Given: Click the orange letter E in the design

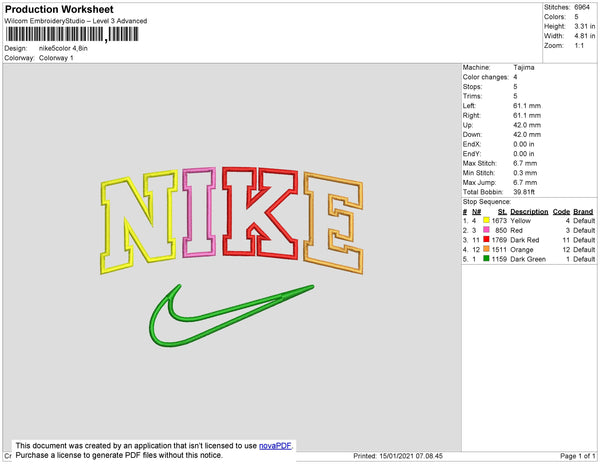Looking at the screenshot, I should (333, 223).
